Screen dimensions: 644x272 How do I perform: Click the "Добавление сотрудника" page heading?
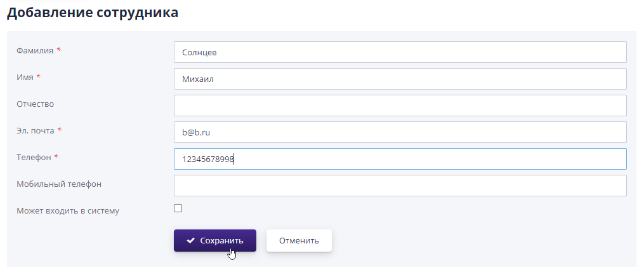tap(93, 12)
